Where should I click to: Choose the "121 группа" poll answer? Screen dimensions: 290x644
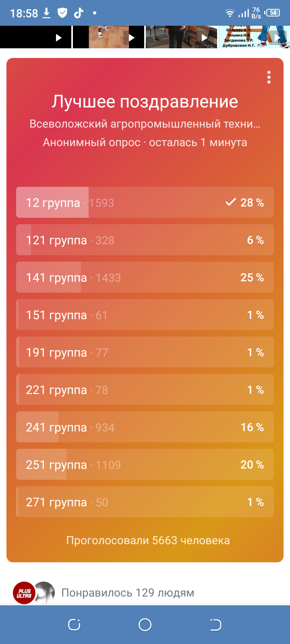[x=145, y=240]
